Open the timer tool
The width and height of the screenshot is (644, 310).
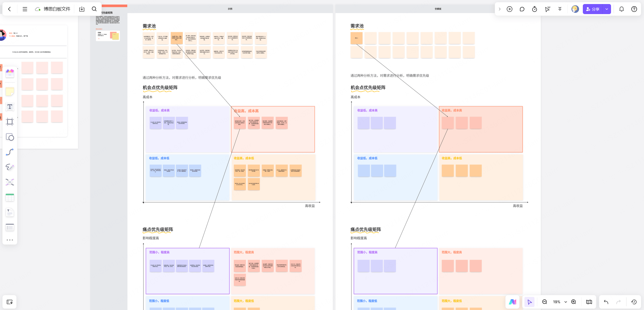[x=534, y=9]
